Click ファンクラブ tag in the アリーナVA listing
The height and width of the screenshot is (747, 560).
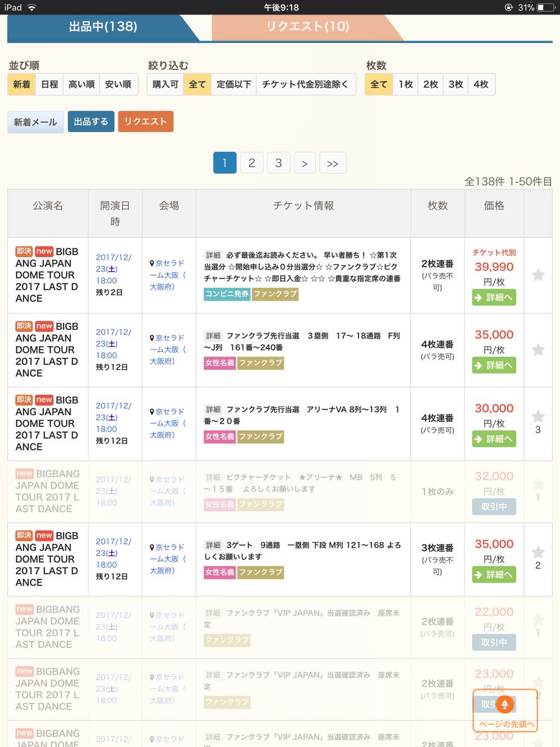click(261, 437)
